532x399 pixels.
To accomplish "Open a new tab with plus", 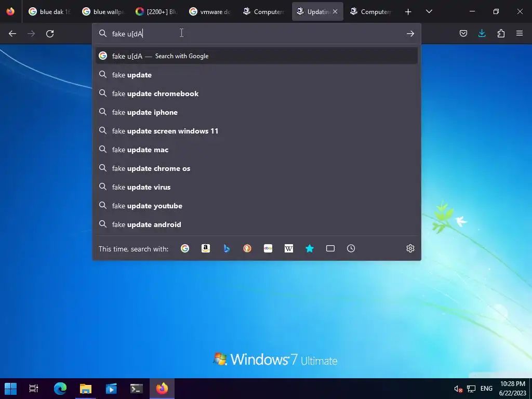I will (x=408, y=11).
